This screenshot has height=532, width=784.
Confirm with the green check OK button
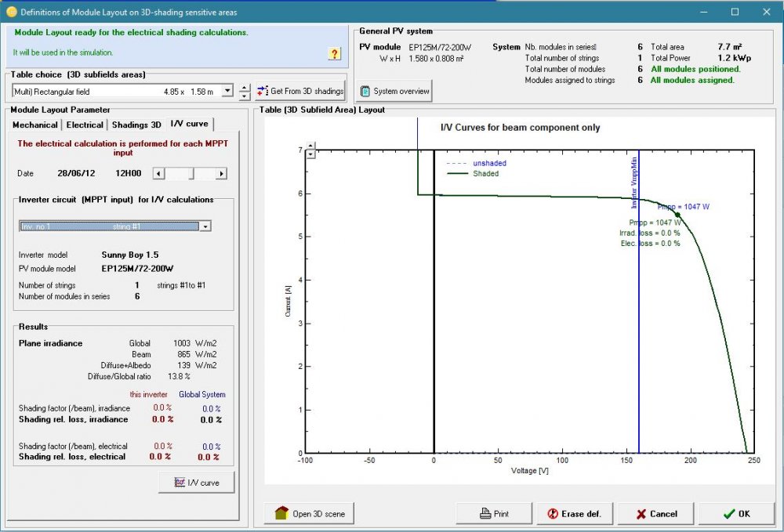[x=735, y=514]
